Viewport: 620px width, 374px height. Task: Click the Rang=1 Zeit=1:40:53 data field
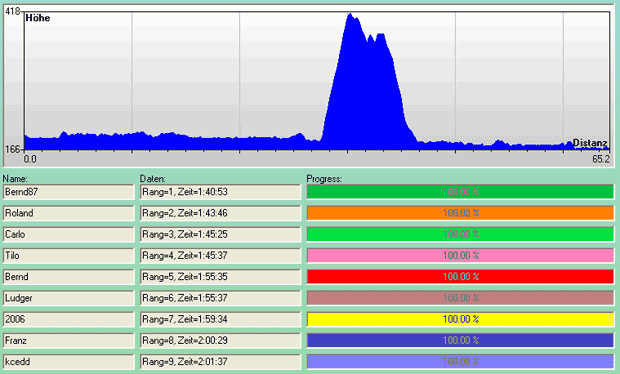point(220,192)
